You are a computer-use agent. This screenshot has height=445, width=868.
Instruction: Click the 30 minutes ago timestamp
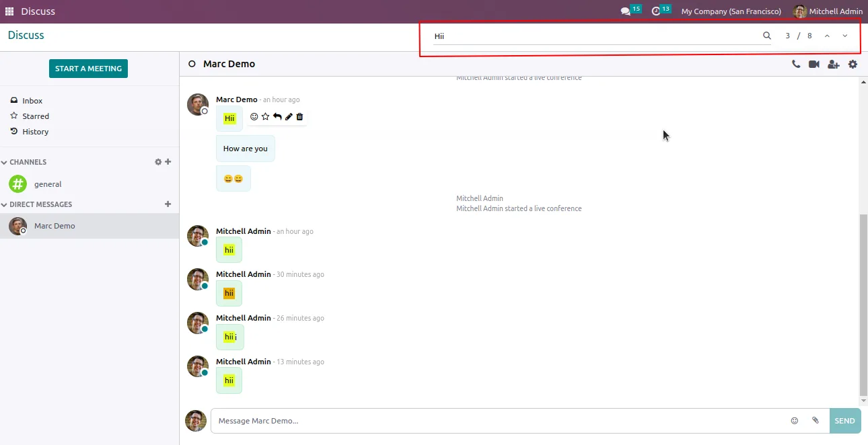click(300, 275)
